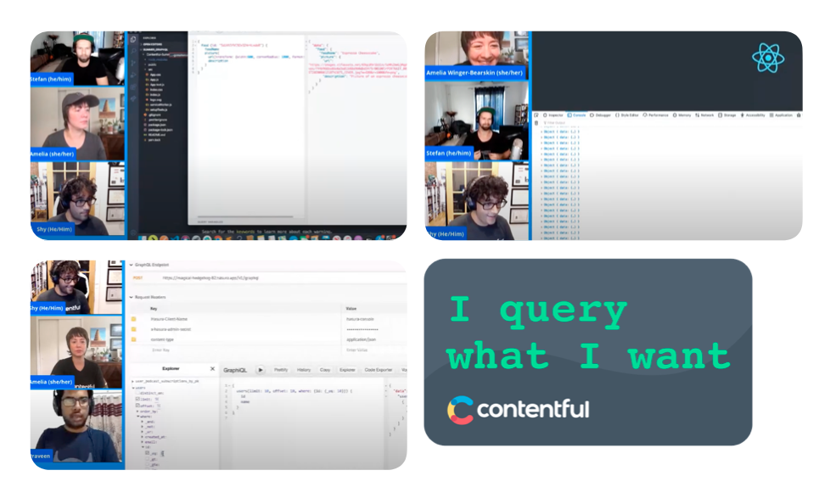Open the Application devtools tab
This screenshot has height=504, width=830.
pos(782,115)
